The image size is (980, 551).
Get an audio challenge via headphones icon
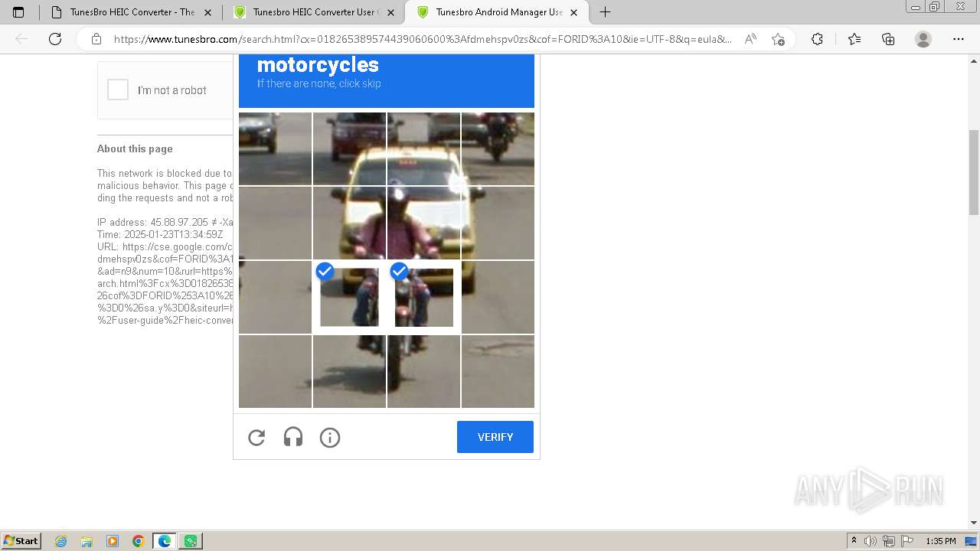tap(293, 438)
